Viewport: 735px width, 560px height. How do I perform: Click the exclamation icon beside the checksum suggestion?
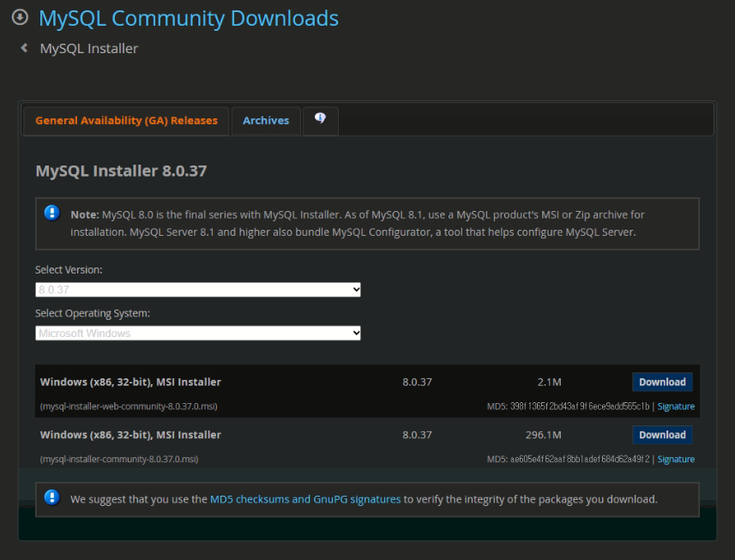[52, 497]
